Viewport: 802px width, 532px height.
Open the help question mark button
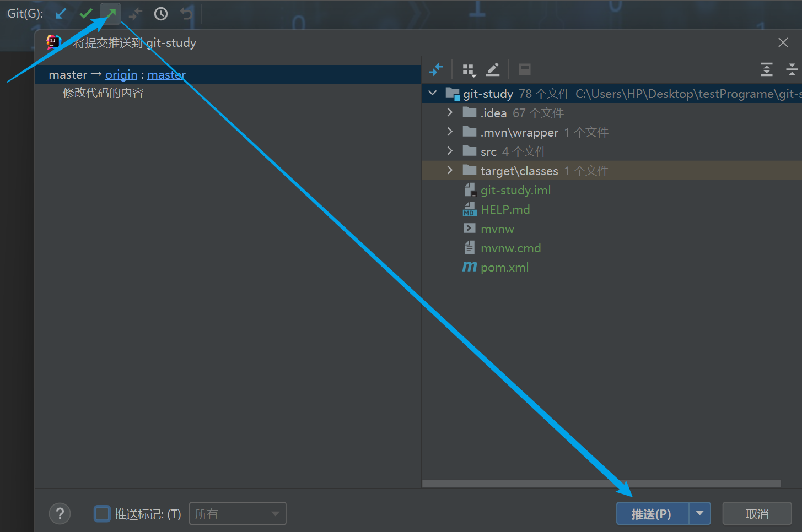coord(60,514)
